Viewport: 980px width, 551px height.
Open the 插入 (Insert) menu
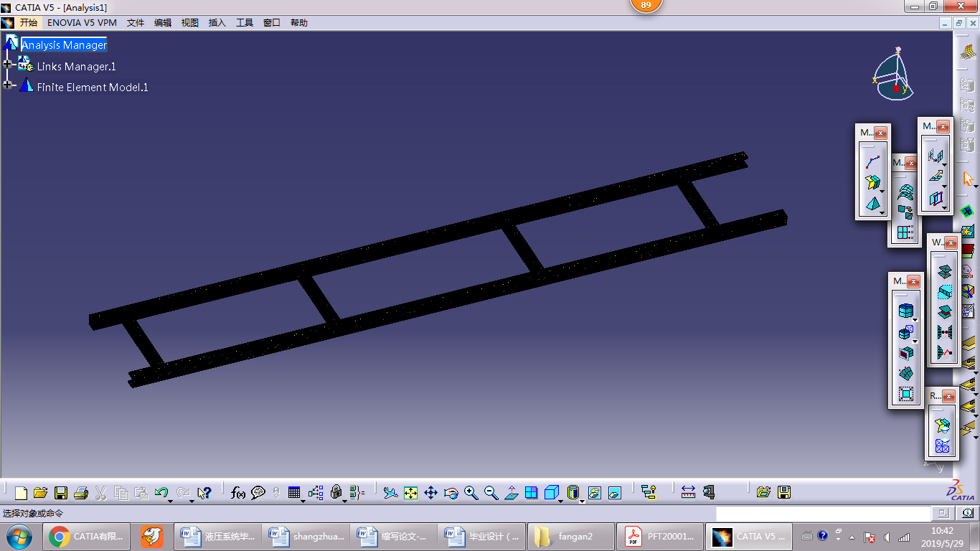pos(217,23)
